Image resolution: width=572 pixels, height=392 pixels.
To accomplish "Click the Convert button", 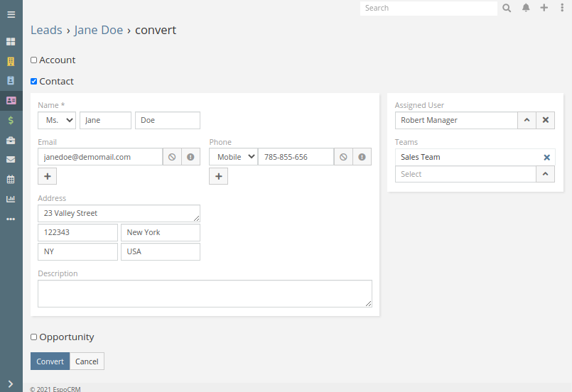I will pyautogui.click(x=50, y=361).
